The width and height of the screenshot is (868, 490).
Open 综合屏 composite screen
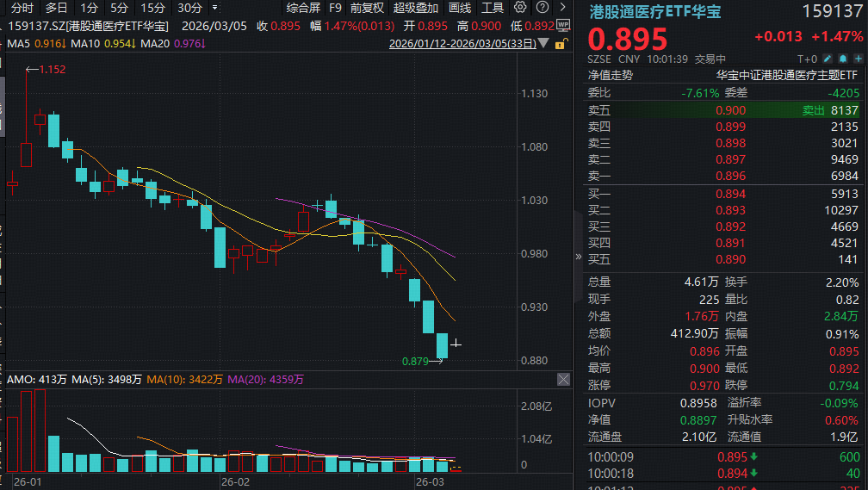[x=302, y=9]
